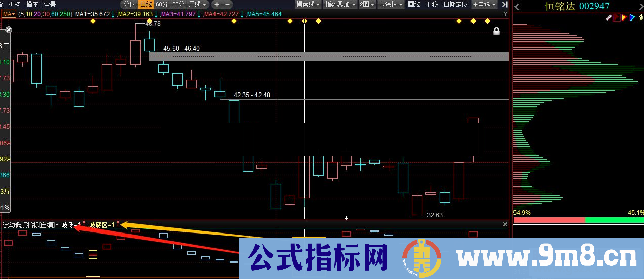The height and width of the screenshot is (279, 644).
Task: Click the circled X on chart left edge
Action: (x=8, y=31)
